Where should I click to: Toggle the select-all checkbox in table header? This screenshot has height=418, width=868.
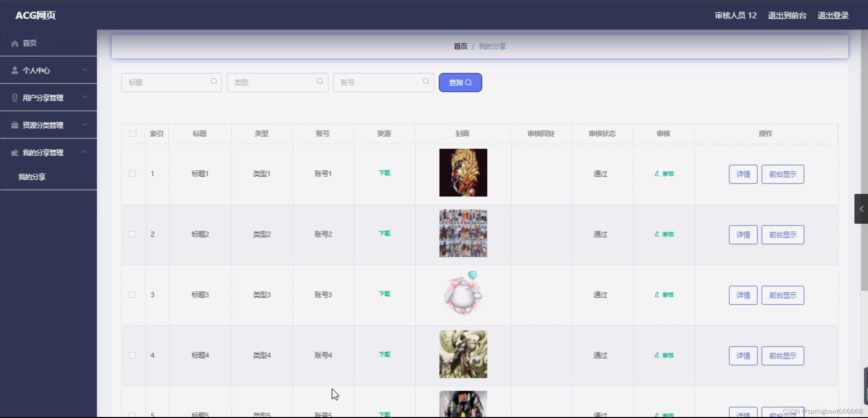pyautogui.click(x=133, y=134)
